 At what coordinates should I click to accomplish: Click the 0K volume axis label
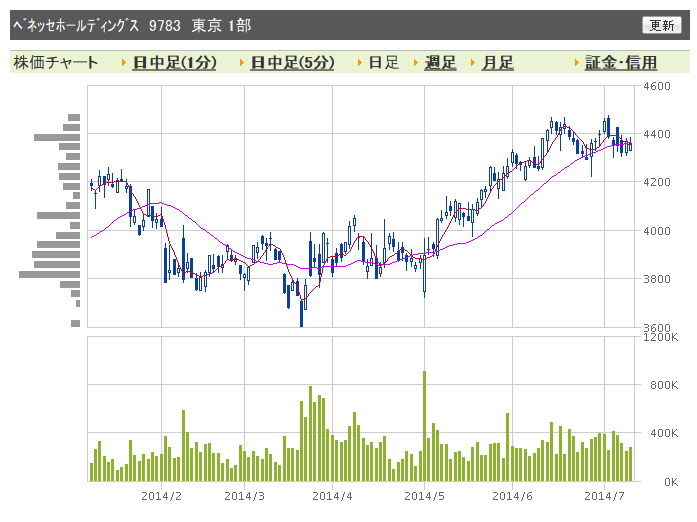click(x=671, y=482)
